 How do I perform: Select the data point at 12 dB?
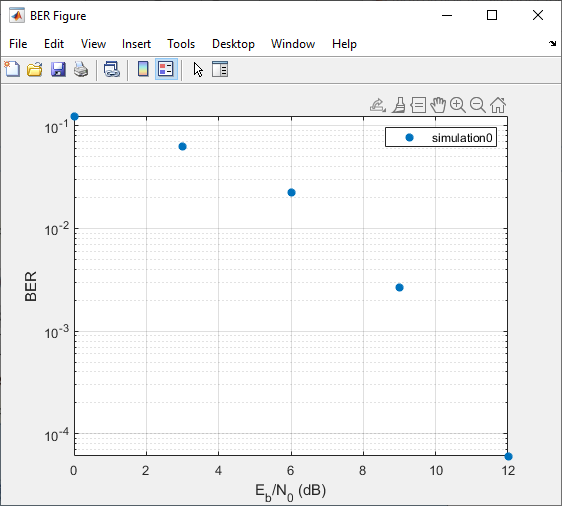[x=508, y=457]
